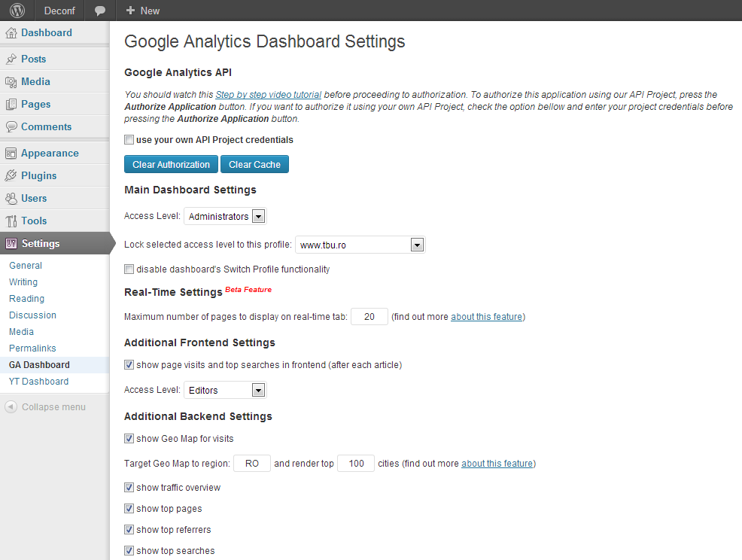Open the Posts menu

pos(34,59)
